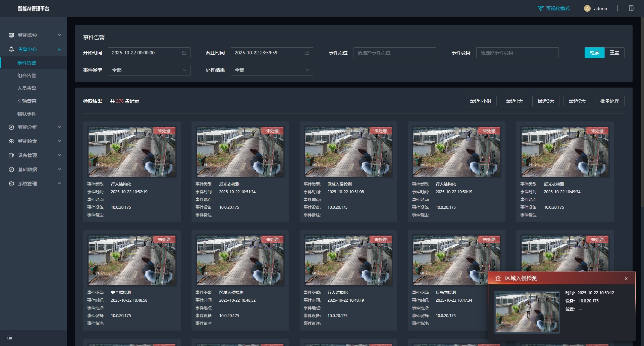This screenshot has height=346, width=644.
Task: Click the 安全帽检测 event type text
Action: click(121, 293)
